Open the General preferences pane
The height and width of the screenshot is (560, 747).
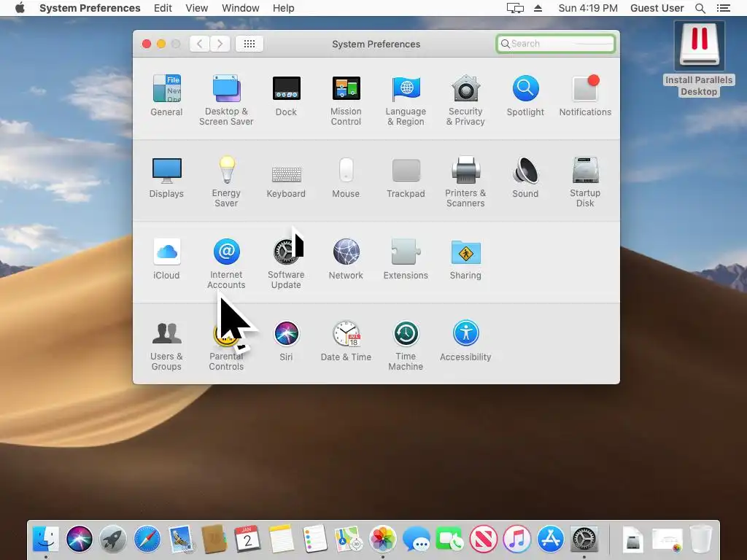pyautogui.click(x=166, y=96)
